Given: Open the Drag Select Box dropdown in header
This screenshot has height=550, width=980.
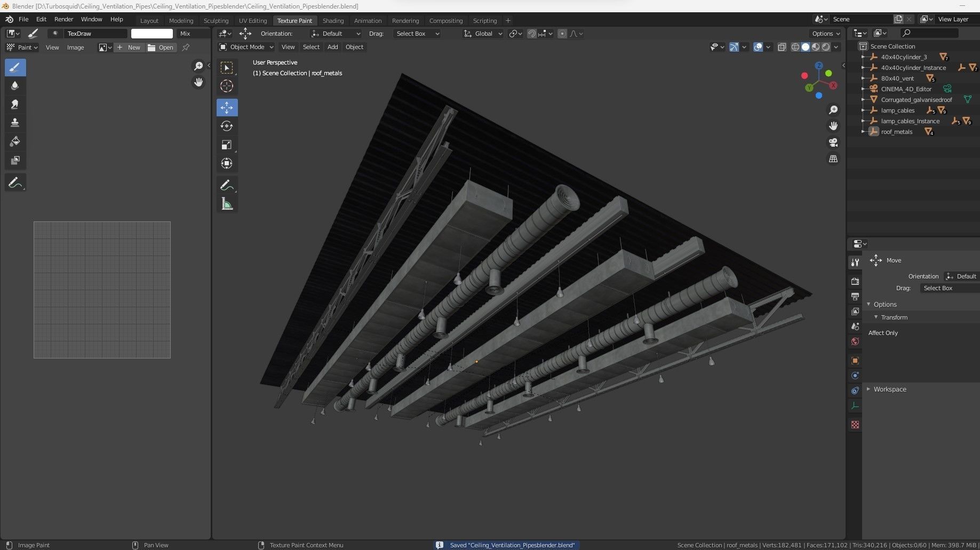Looking at the screenshot, I should tap(417, 34).
